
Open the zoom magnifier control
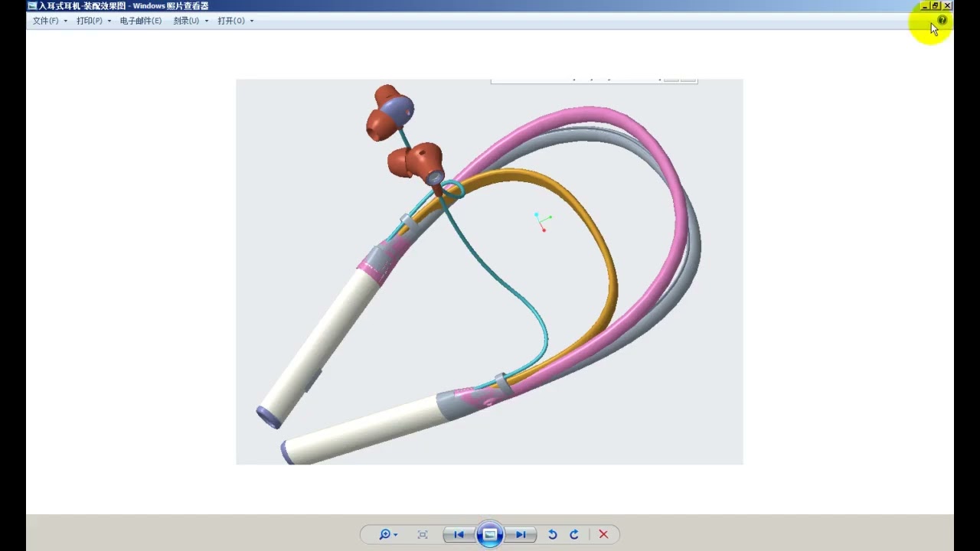(388, 534)
